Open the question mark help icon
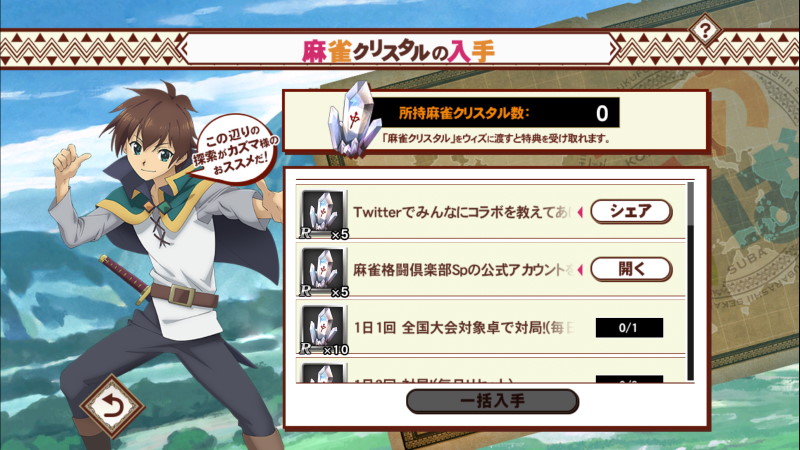The height and width of the screenshot is (450, 800). 705,31
